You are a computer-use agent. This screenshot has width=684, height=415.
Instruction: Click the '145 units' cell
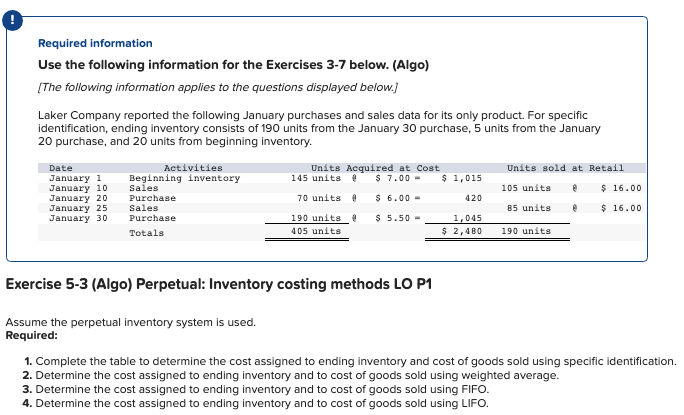pyautogui.click(x=316, y=178)
